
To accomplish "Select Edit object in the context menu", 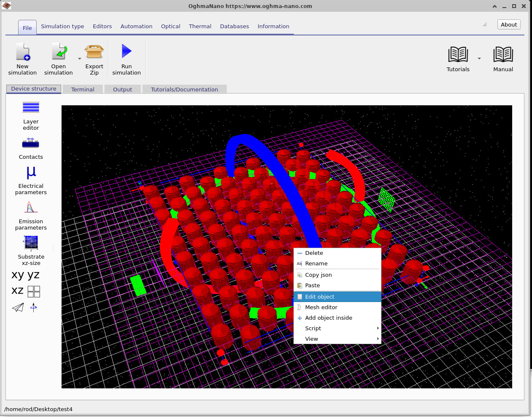I will 337,297.
